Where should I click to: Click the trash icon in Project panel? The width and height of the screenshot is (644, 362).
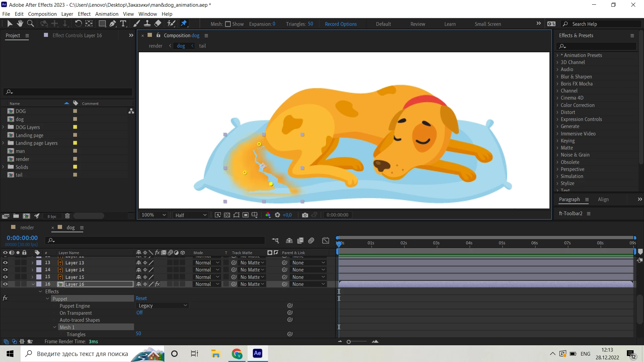67,216
